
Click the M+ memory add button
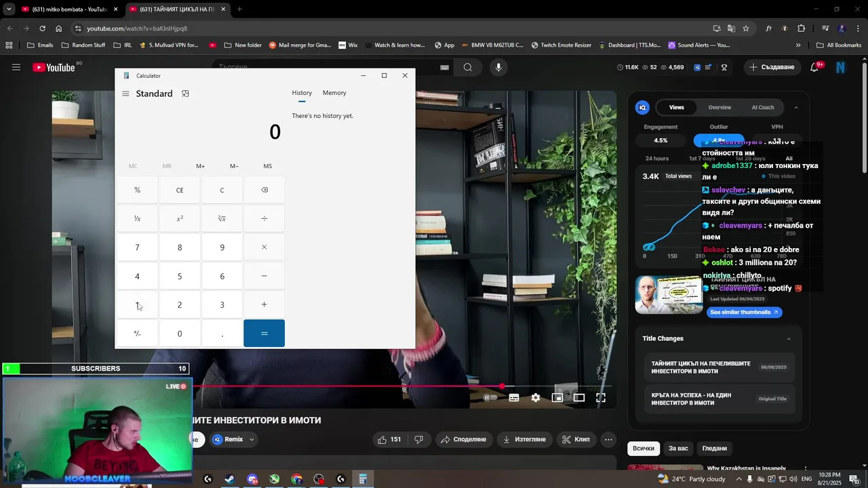[x=200, y=166]
